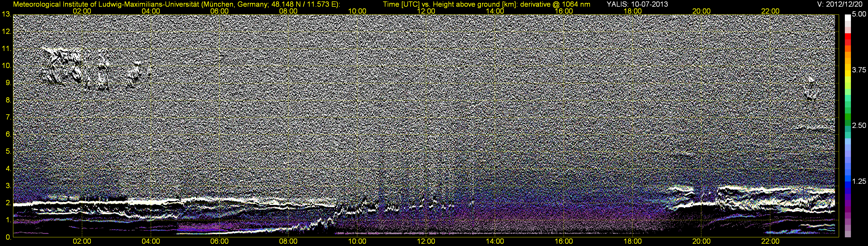
Task: Click the 10:00 label on the bottom time axis
Action: point(357,241)
